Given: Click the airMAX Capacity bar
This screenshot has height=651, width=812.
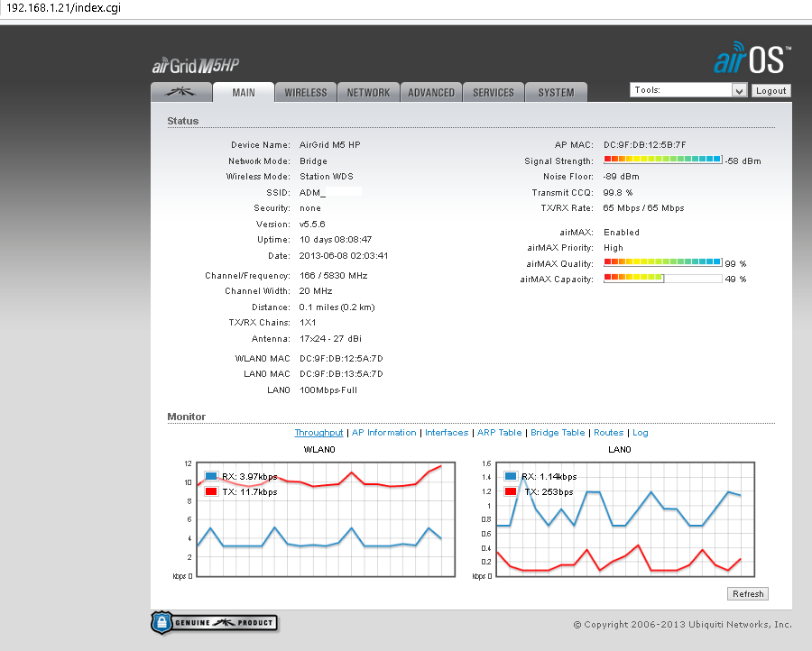Looking at the screenshot, I should [x=663, y=278].
